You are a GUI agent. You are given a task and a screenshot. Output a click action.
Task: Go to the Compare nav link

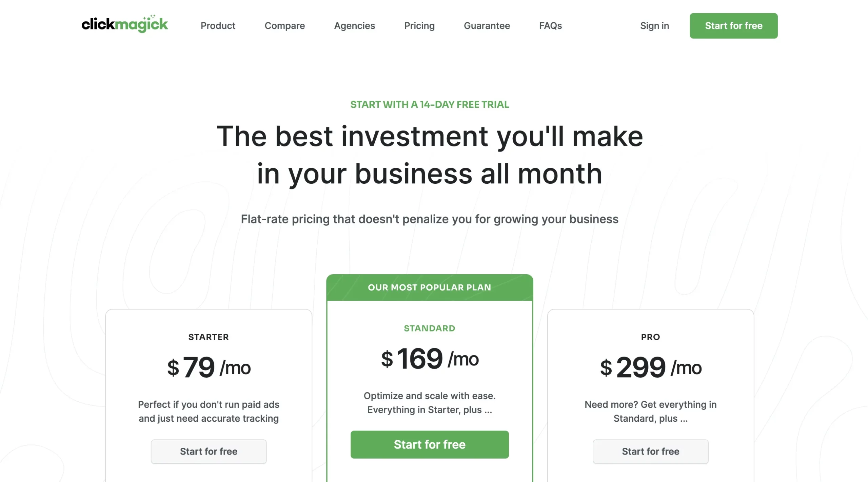tap(284, 26)
